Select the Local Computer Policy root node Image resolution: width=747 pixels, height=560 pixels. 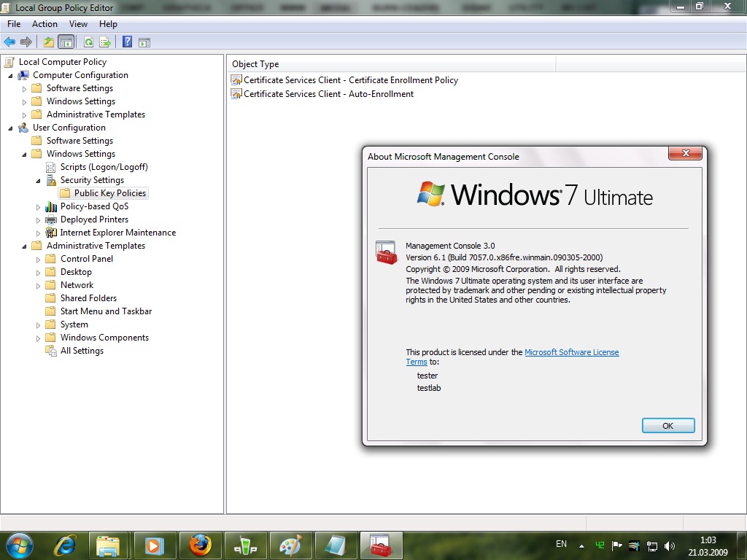(63, 62)
